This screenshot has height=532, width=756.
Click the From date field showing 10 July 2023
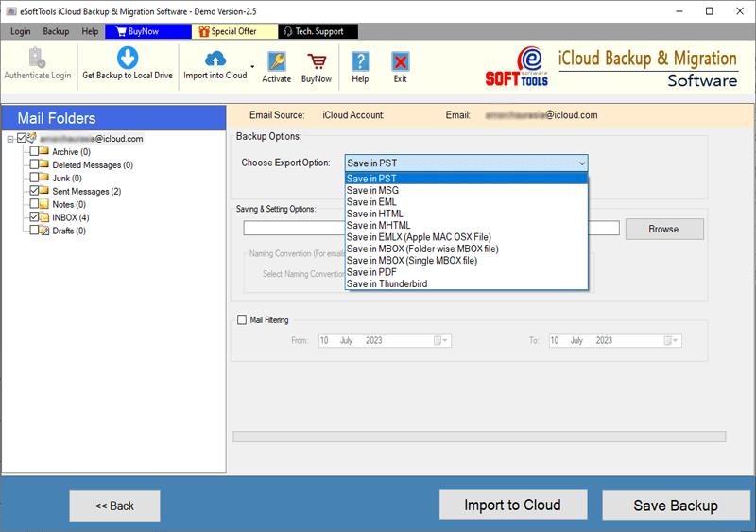pyautogui.click(x=385, y=340)
